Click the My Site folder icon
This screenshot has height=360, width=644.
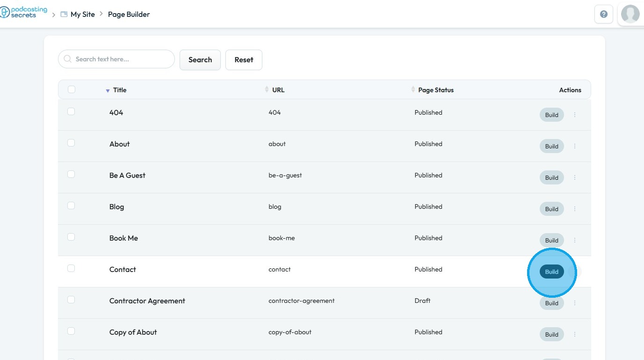point(64,15)
